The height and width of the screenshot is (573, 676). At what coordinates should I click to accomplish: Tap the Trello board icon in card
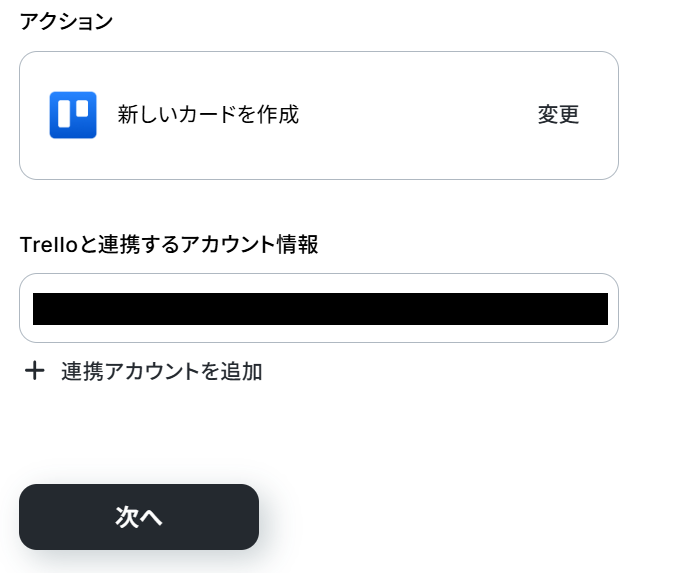coord(73,115)
